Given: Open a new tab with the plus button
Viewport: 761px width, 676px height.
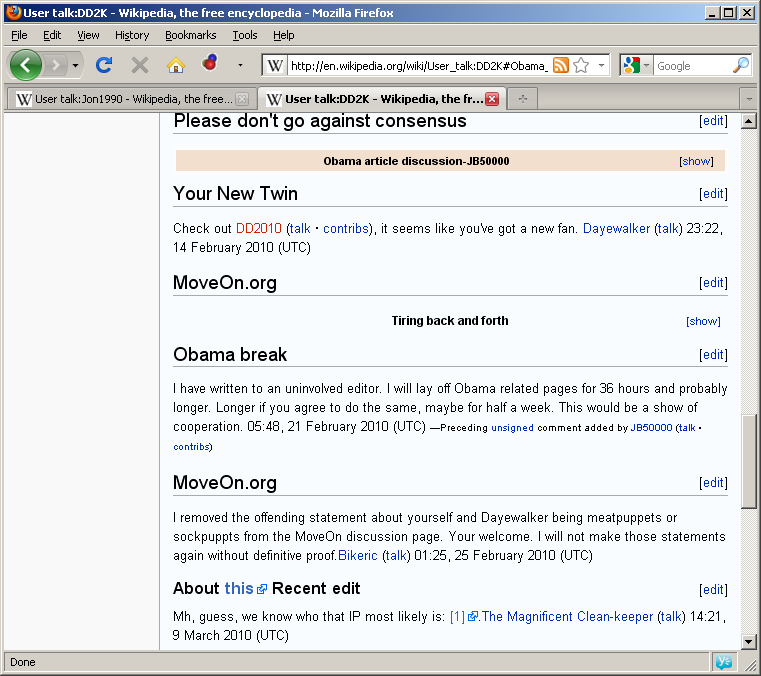Looking at the screenshot, I should click(x=523, y=99).
